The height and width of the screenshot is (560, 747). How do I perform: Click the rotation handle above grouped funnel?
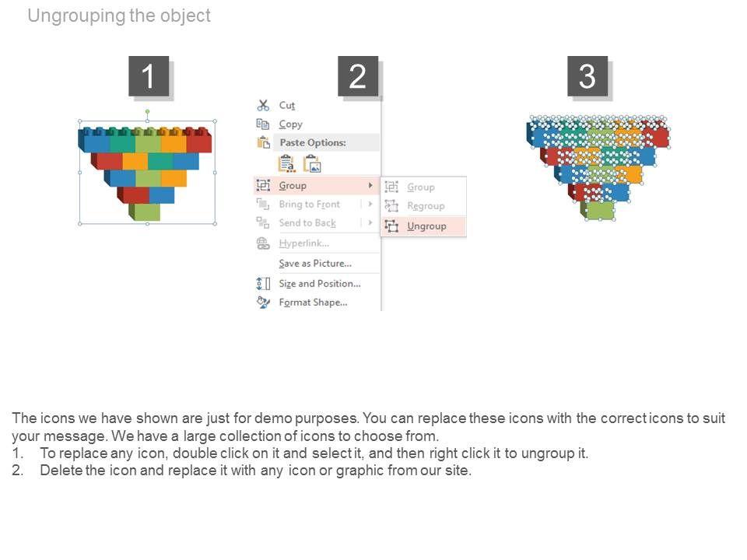[147, 111]
